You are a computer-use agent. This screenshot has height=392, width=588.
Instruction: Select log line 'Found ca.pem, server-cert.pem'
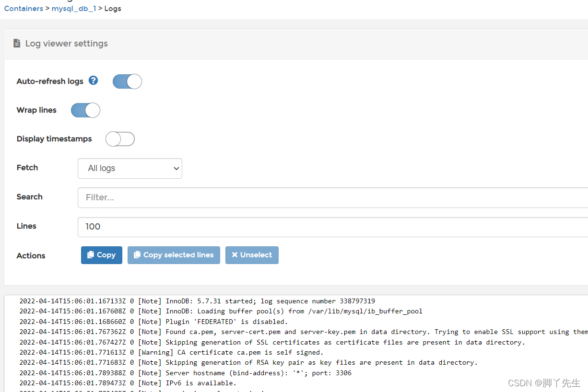(304, 332)
